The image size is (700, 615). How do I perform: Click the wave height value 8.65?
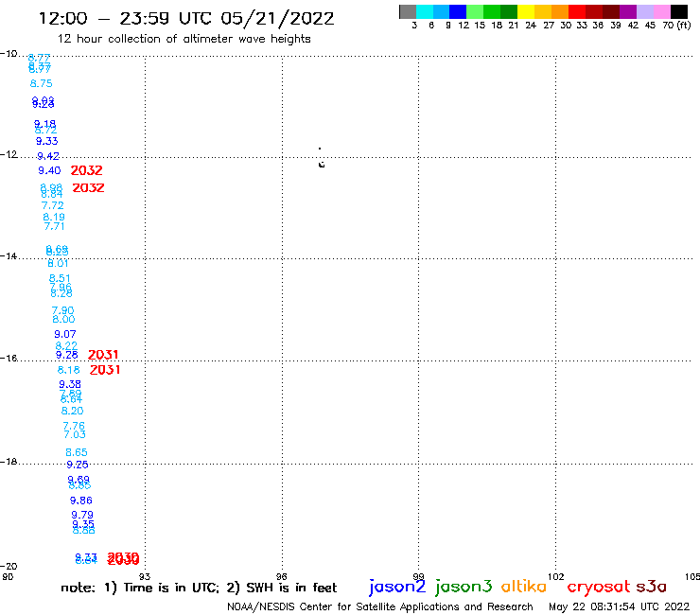point(77,452)
